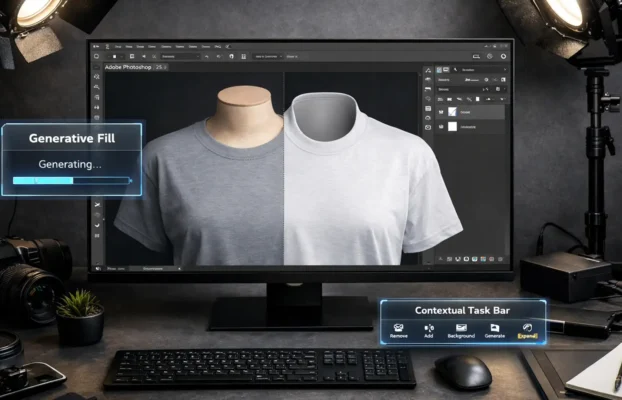Click the rounded rectangle icon ending the right strip
The width and height of the screenshot is (622, 400).
point(428,127)
